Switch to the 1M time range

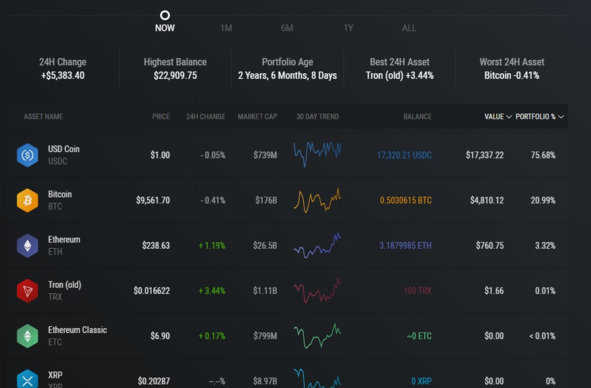point(226,28)
